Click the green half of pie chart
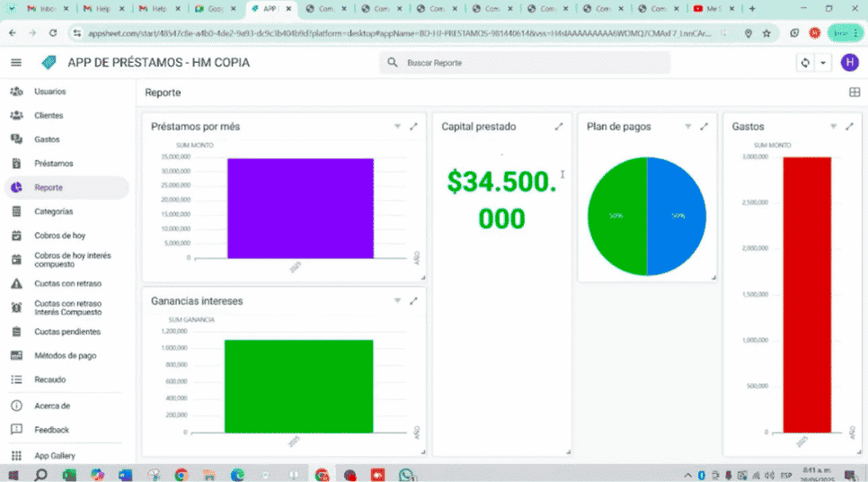The image size is (868, 482). [x=617, y=216]
